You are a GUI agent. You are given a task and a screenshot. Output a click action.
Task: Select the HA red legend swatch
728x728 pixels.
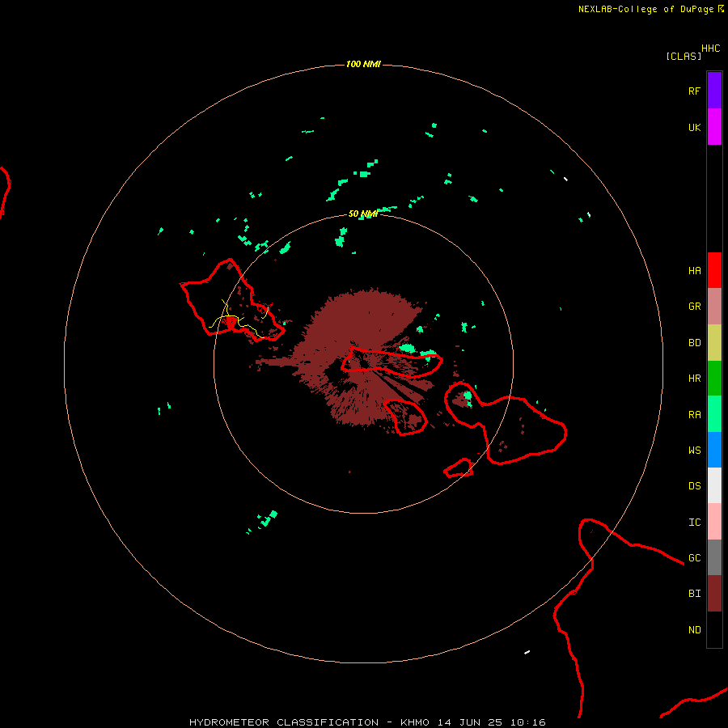tap(714, 270)
